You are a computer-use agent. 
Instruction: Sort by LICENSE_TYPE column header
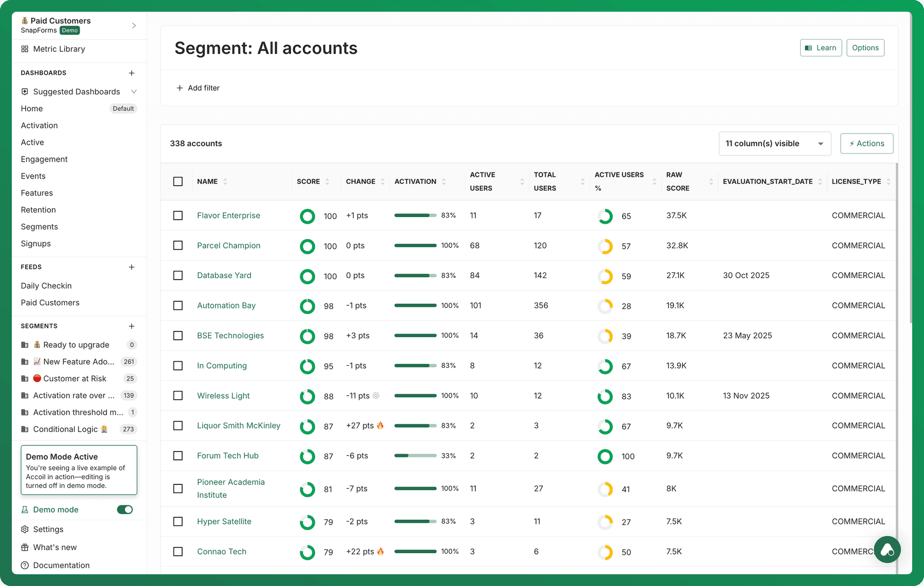[861, 182]
